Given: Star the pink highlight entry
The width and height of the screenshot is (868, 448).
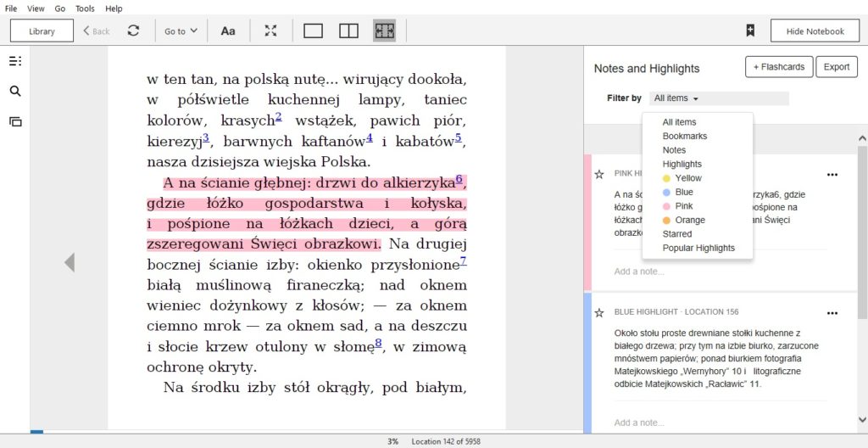Looking at the screenshot, I should pos(599,175).
